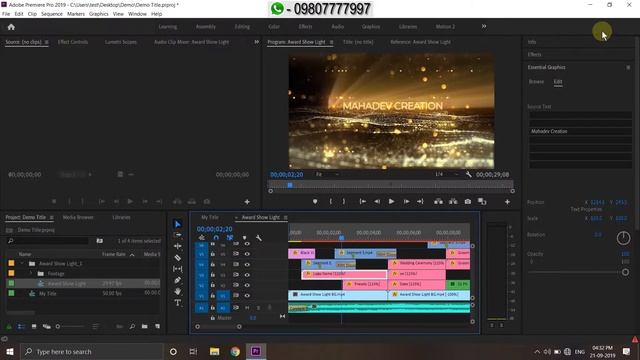This screenshot has height=360, width=640.
Task: Add marker in the timeline header
Action: 244,238
